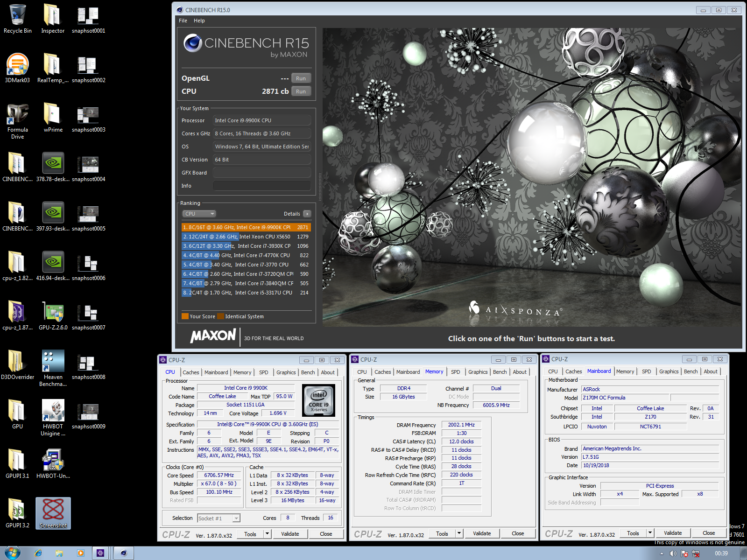
Task: Click Validate in Mainboard CPU-Z window
Action: (673, 533)
